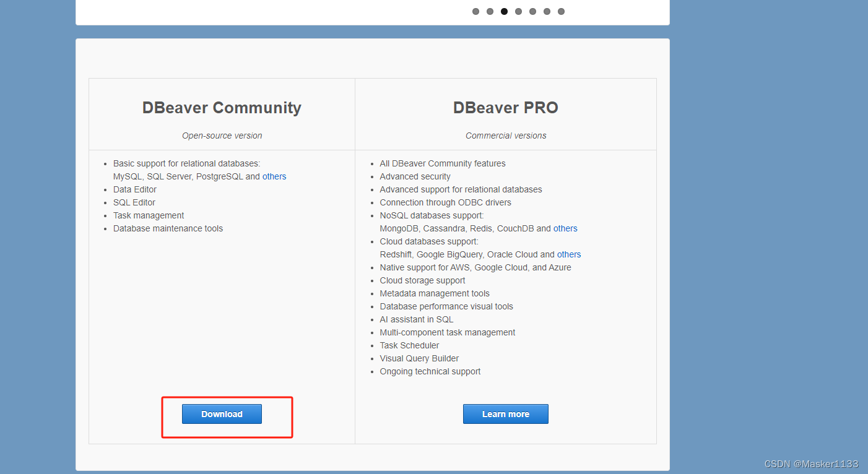Select the first carousel dot
The height and width of the screenshot is (474, 868).
pos(475,11)
